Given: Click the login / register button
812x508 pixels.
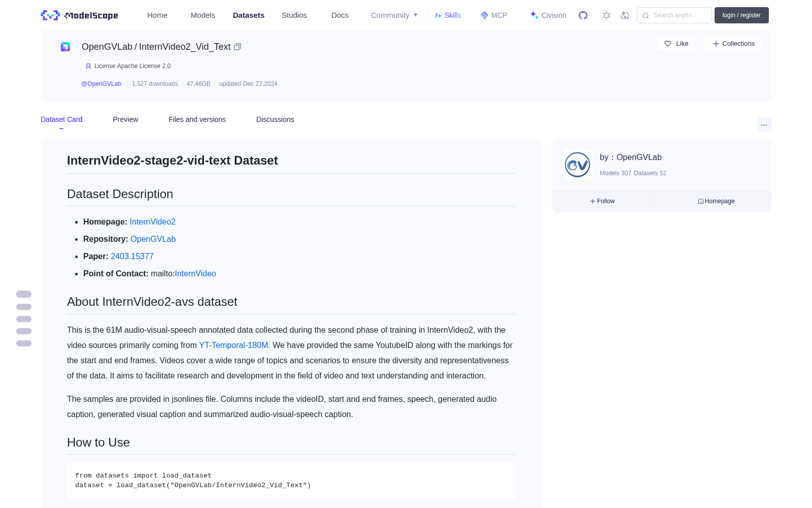Looking at the screenshot, I should 741,15.
